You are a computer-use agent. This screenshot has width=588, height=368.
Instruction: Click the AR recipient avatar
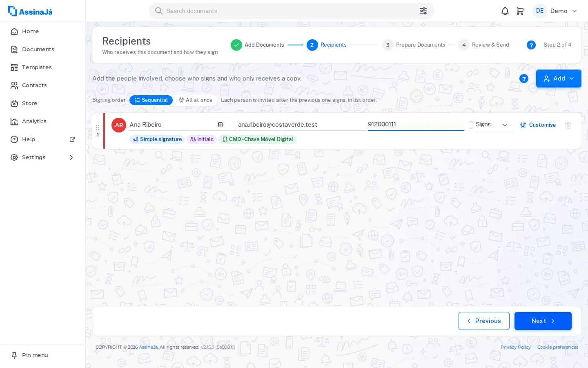(119, 125)
